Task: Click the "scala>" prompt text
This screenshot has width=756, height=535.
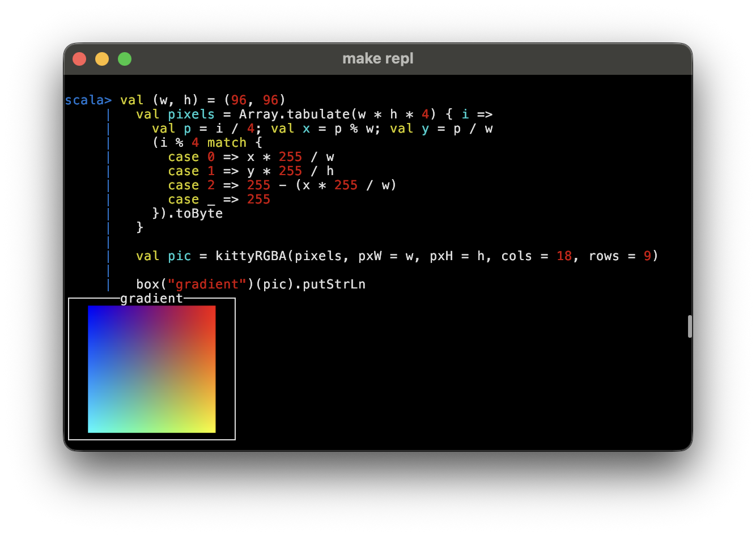Action: coord(88,100)
